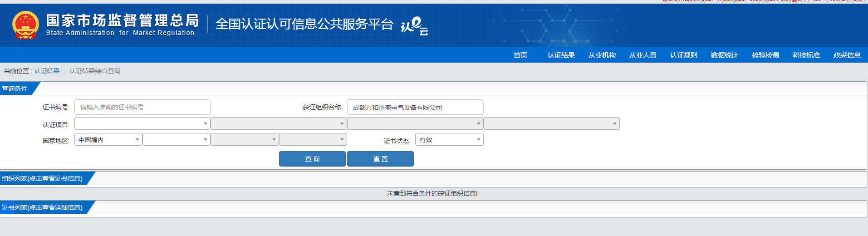The width and height of the screenshot is (868, 236).
Task: Click the 证书状态 label
Action: tap(397, 141)
